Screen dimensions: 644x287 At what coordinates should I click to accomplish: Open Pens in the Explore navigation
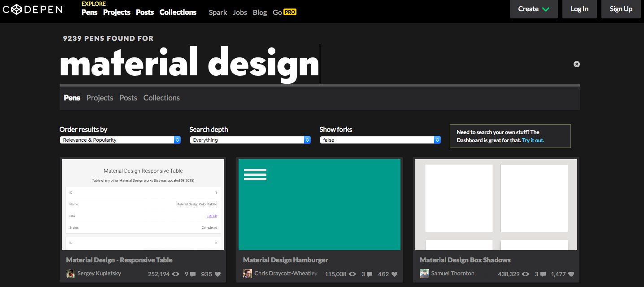[x=89, y=12]
